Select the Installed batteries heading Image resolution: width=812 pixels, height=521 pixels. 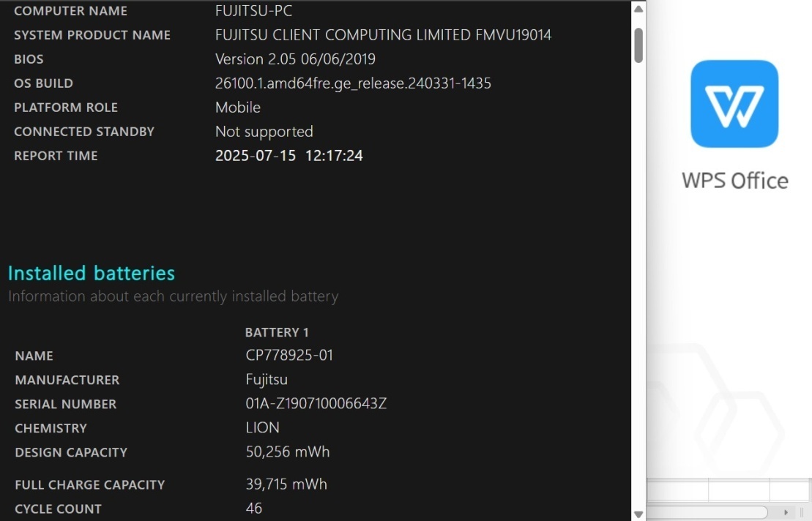(92, 273)
